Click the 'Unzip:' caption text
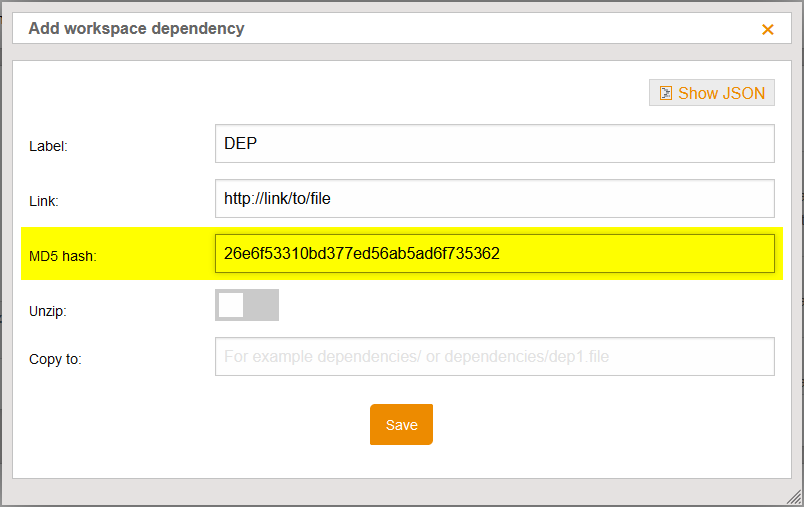This screenshot has height=507, width=804. click(x=48, y=311)
